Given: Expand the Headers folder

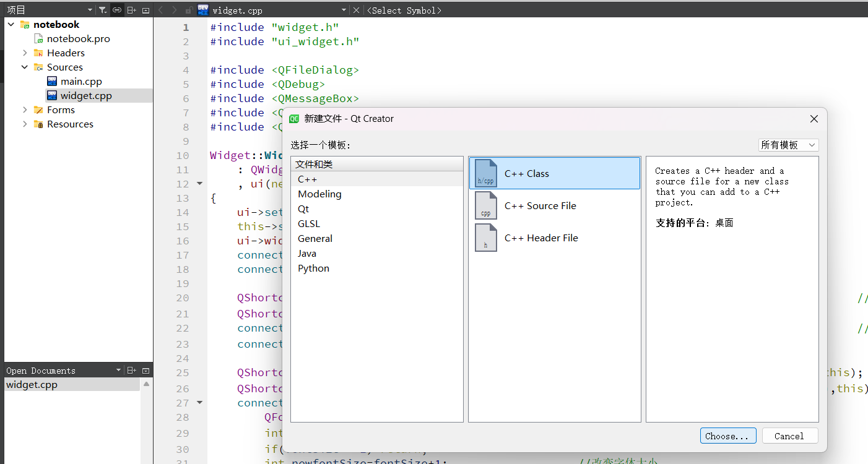Looking at the screenshot, I should pos(25,53).
